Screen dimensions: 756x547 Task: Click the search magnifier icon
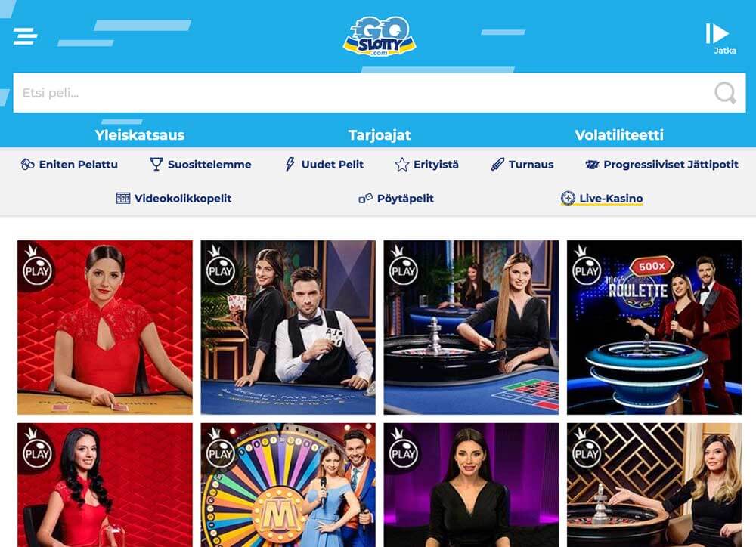click(x=725, y=92)
